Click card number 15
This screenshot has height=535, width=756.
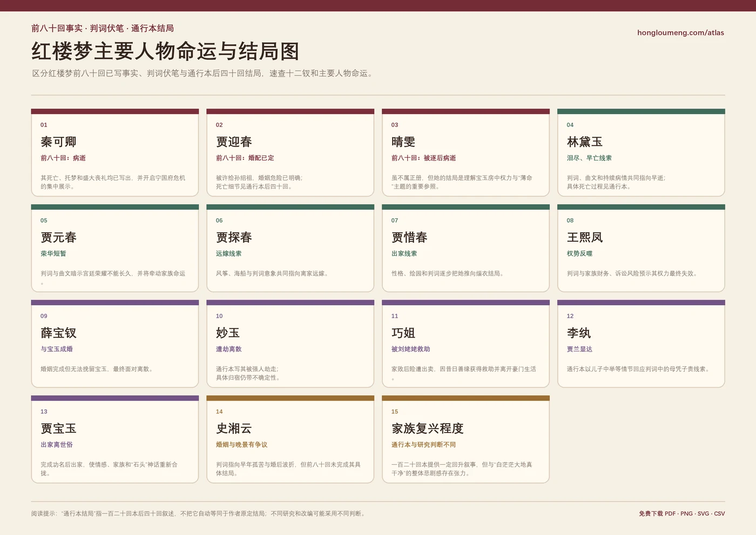click(395, 412)
